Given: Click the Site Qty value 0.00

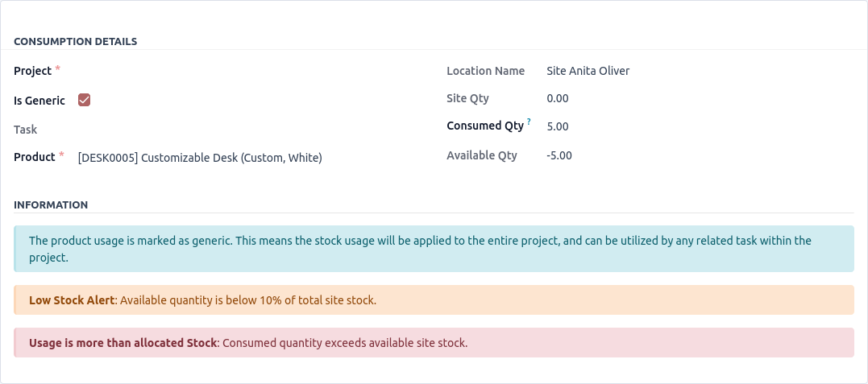Looking at the screenshot, I should click(x=558, y=99).
